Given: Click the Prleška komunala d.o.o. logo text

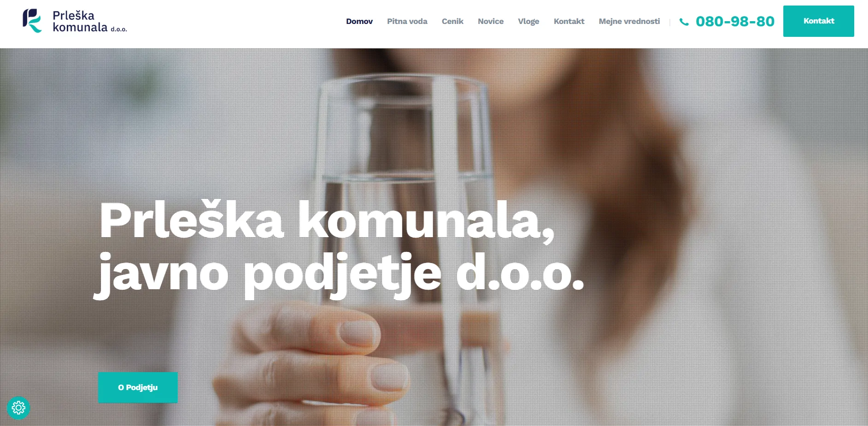Looking at the screenshot, I should [x=89, y=21].
